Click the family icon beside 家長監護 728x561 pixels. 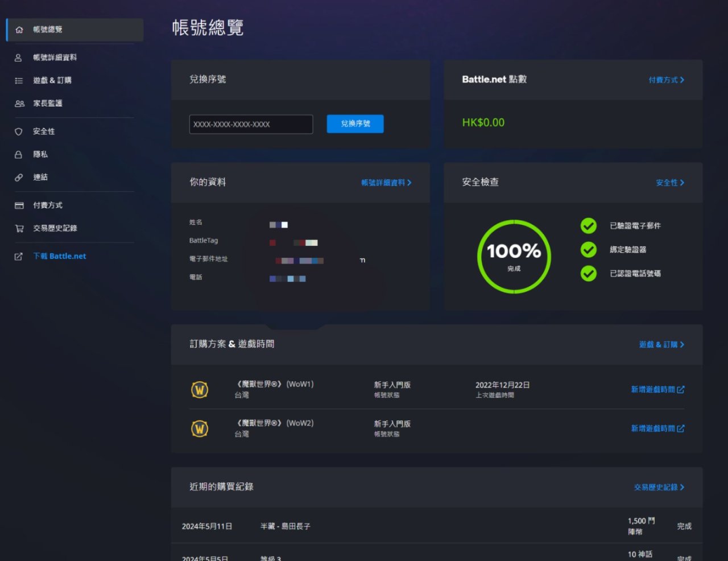click(x=19, y=104)
